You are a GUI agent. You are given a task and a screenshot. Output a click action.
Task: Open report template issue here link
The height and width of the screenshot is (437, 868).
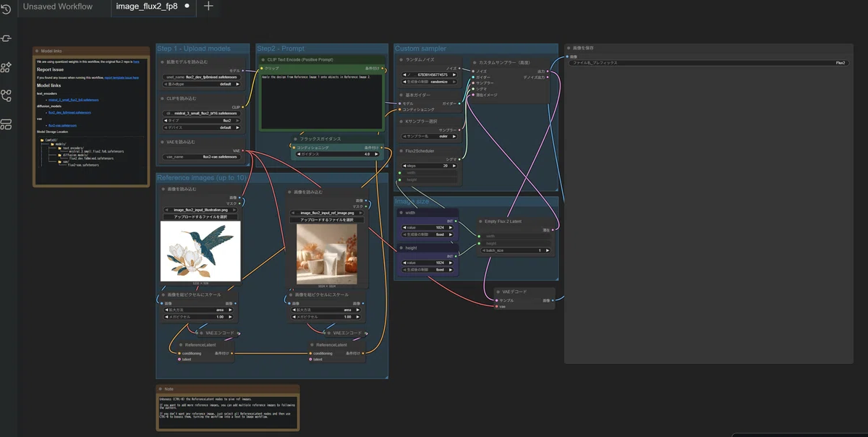(x=121, y=77)
